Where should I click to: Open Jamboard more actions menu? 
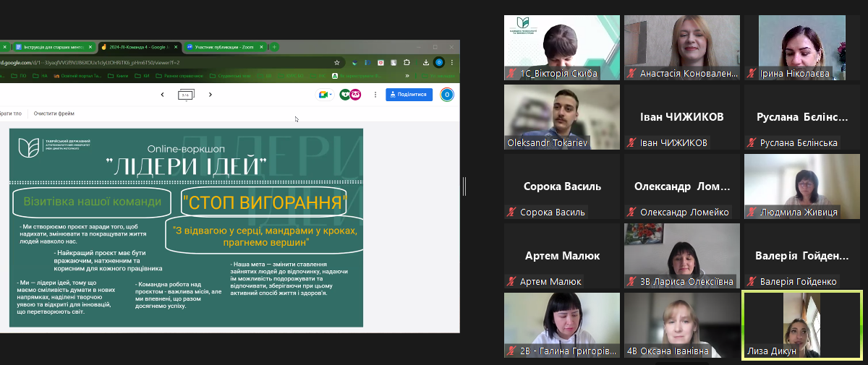(x=375, y=95)
